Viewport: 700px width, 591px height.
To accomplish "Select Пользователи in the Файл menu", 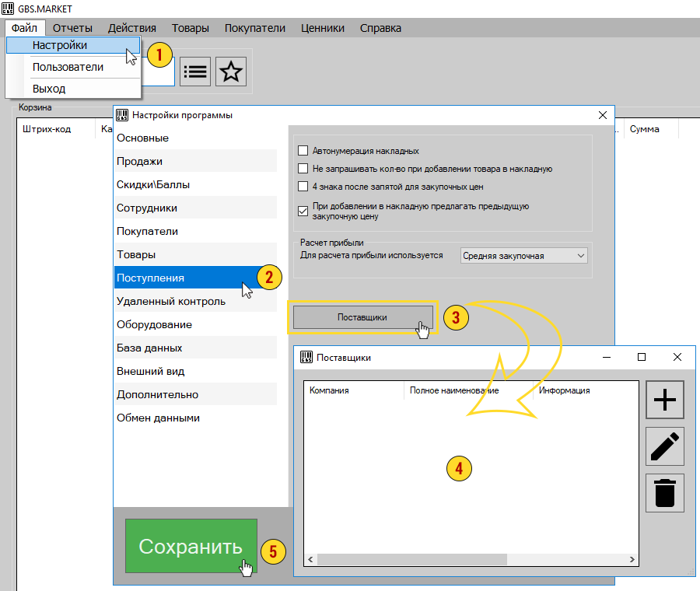I will (73, 67).
